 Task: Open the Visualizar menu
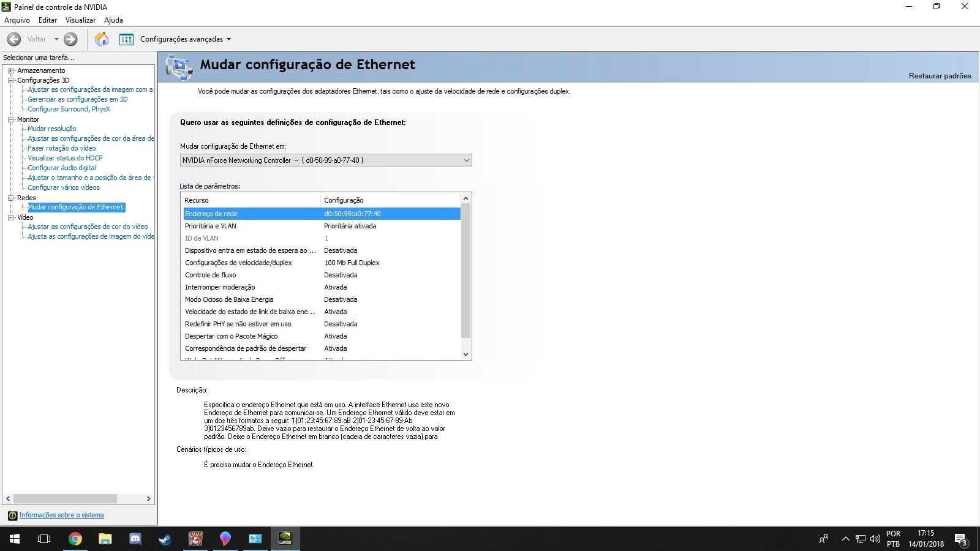(x=80, y=20)
